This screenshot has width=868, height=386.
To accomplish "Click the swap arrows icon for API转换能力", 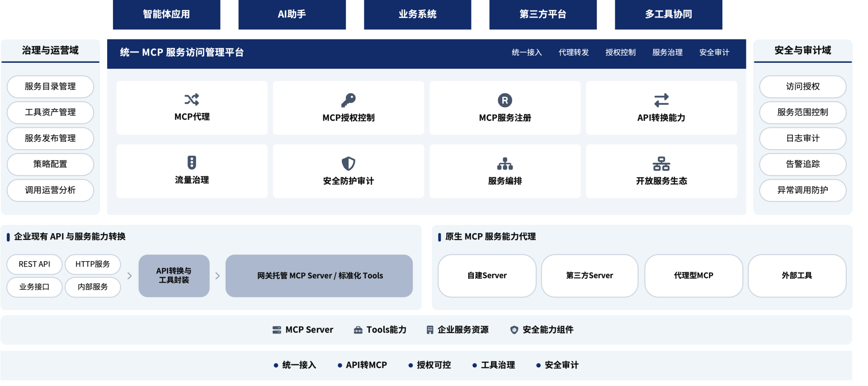I will pyautogui.click(x=661, y=100).
